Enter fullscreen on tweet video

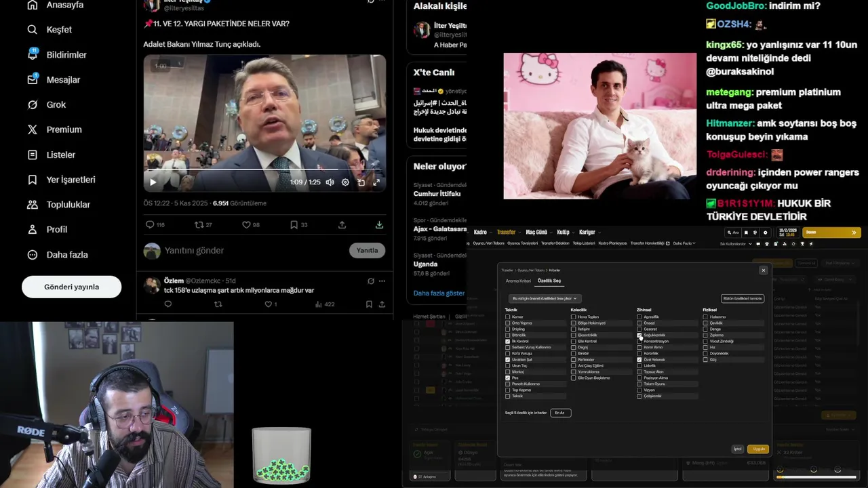[376, 182]
